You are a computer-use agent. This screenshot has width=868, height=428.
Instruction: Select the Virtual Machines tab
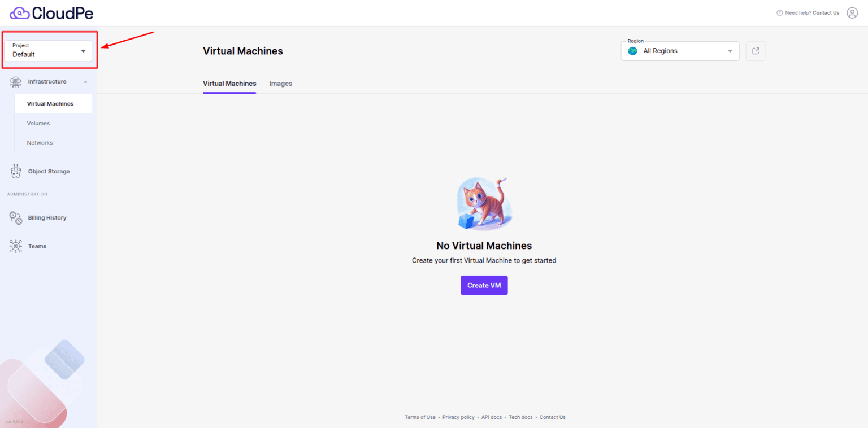(x=229, y=84)
